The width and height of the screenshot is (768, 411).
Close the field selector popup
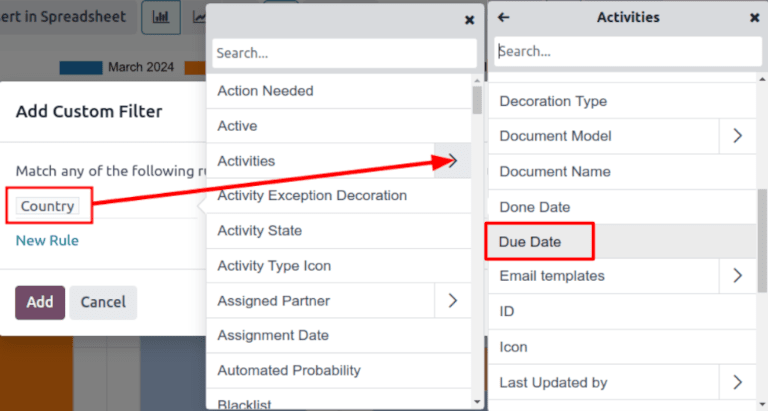(470, 19)
